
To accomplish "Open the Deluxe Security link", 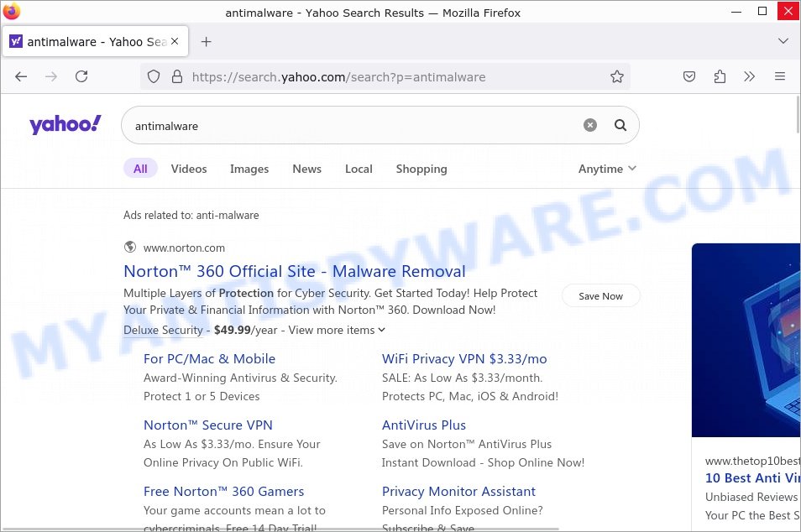I will pyautogui.click(x=164, y=331).
